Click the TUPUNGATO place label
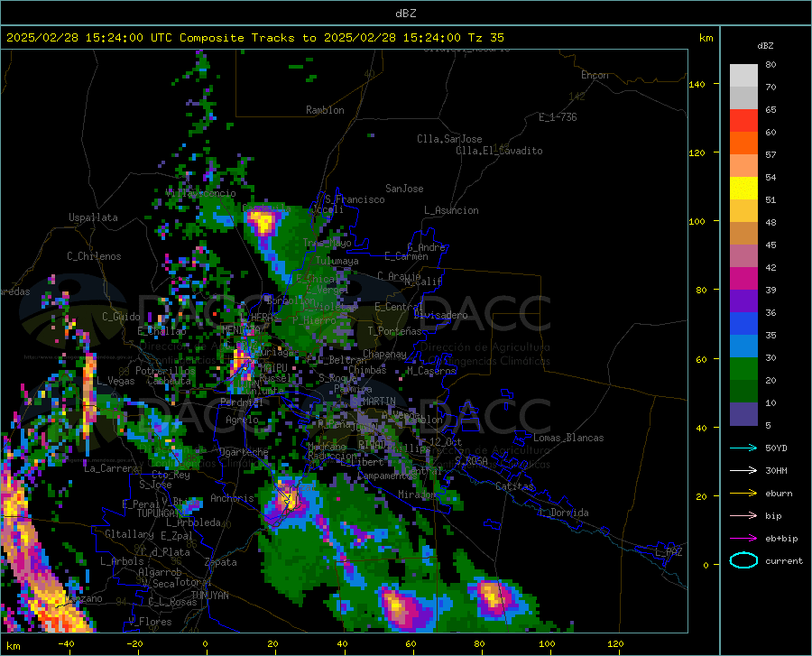812x656 pixels. coord(160,513)
